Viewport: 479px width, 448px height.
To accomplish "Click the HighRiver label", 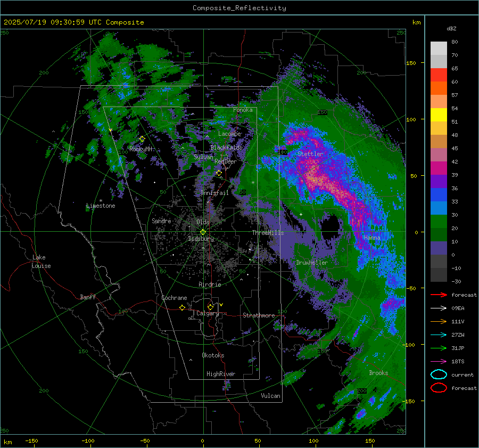I will [x=221, y=374].
